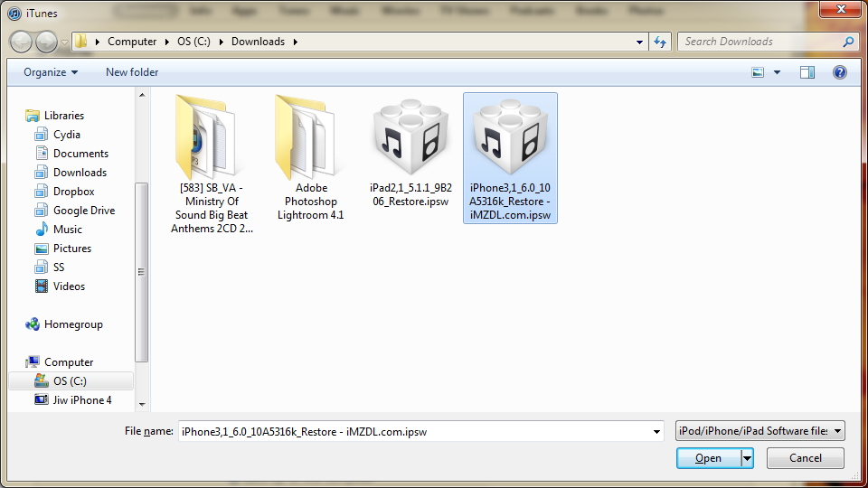Viewport: 868px width, 488px height.
Task: Open the File name history dropdown
Action: pyautogui.click(x=656, y=432)
